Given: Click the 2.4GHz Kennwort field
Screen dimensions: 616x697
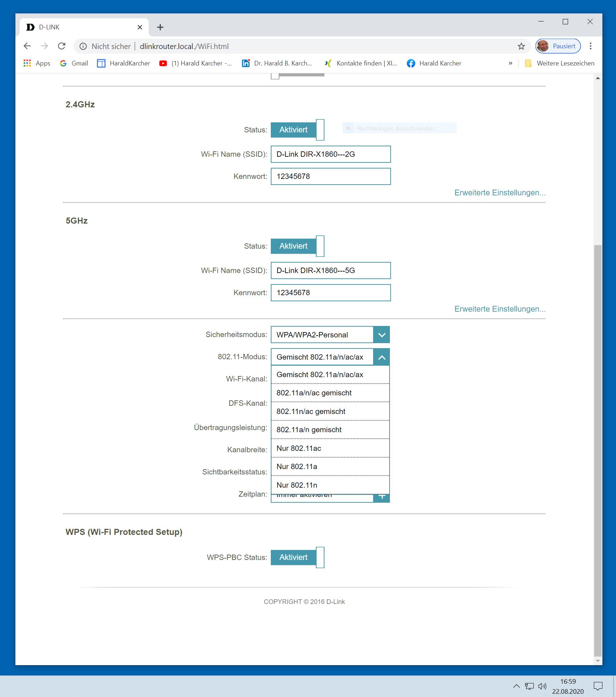Looking at the screenshot, I should tap(331, 176).
